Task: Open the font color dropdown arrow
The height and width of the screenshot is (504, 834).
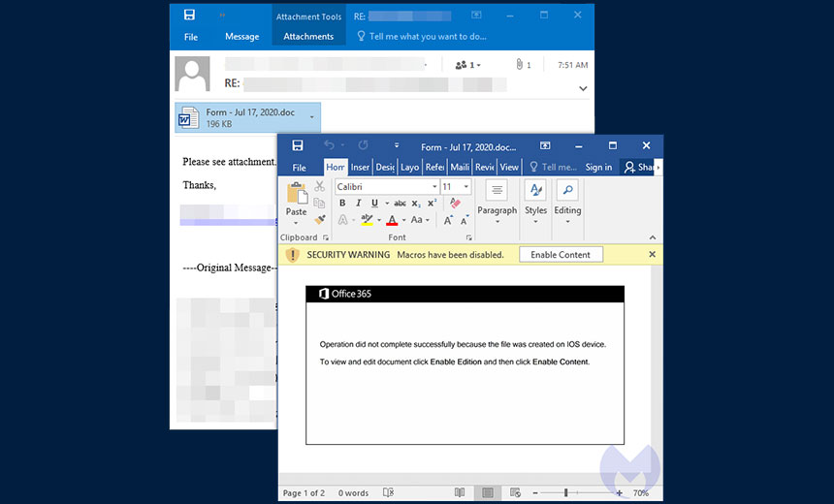Action: click(x=404, y=220)
